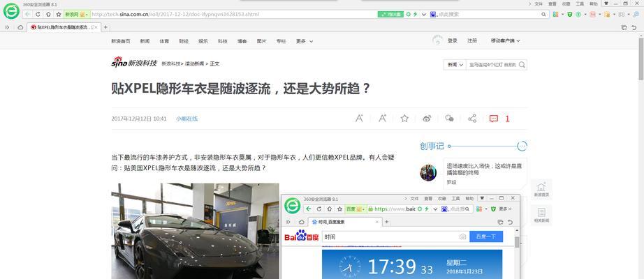644x279 pixels.
Task: Refresh the Baidu browser window
Action: coord(319,209)
